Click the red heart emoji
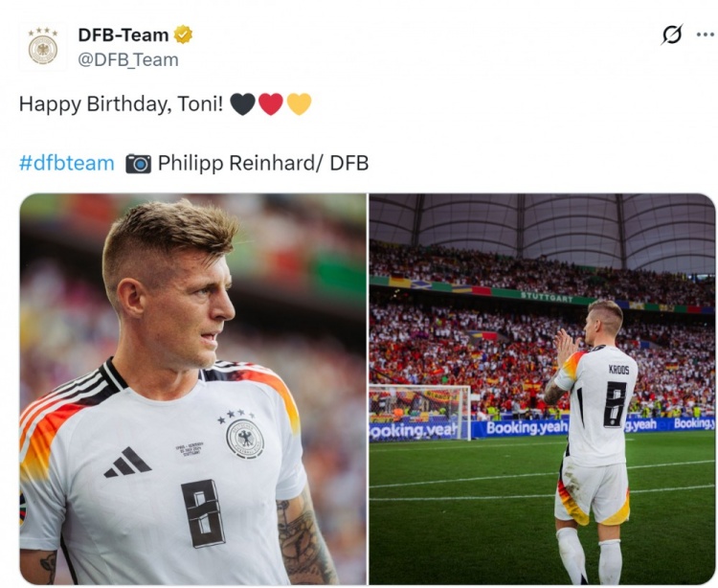 click(x=271, y=104)
